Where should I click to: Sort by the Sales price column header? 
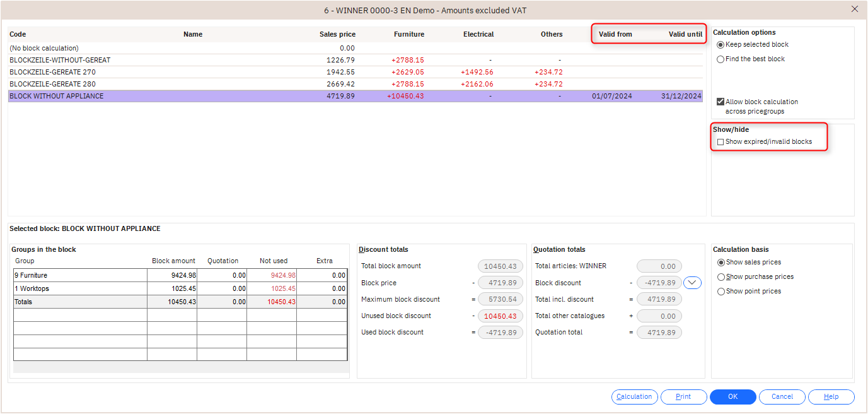click(337, 34)
